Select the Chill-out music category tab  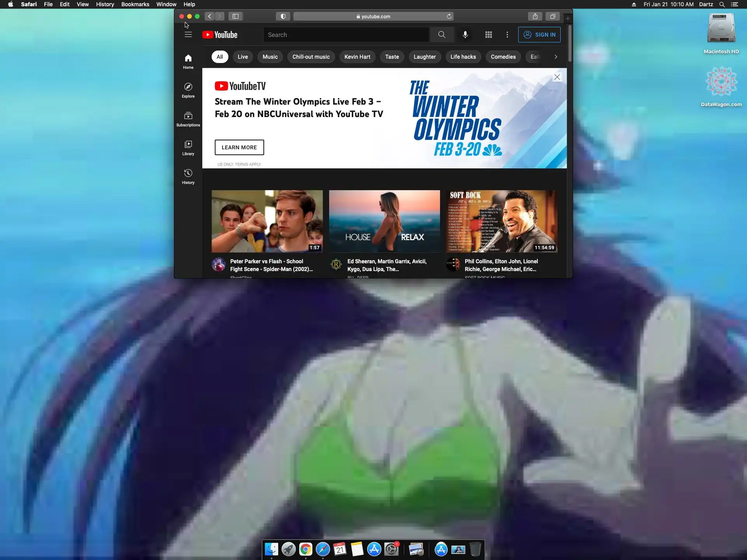[x=311, y=57]
